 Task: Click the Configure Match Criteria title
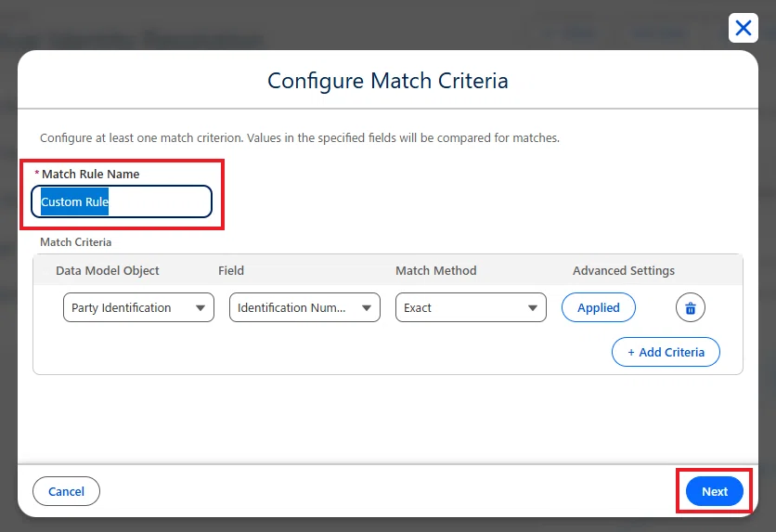[388, 81]
